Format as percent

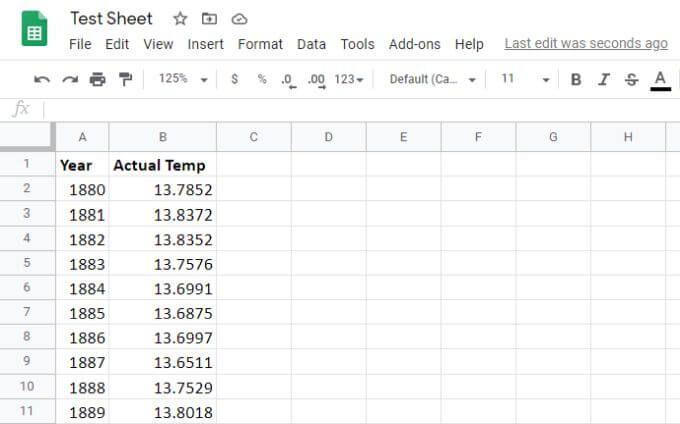(x=262, y=79)
